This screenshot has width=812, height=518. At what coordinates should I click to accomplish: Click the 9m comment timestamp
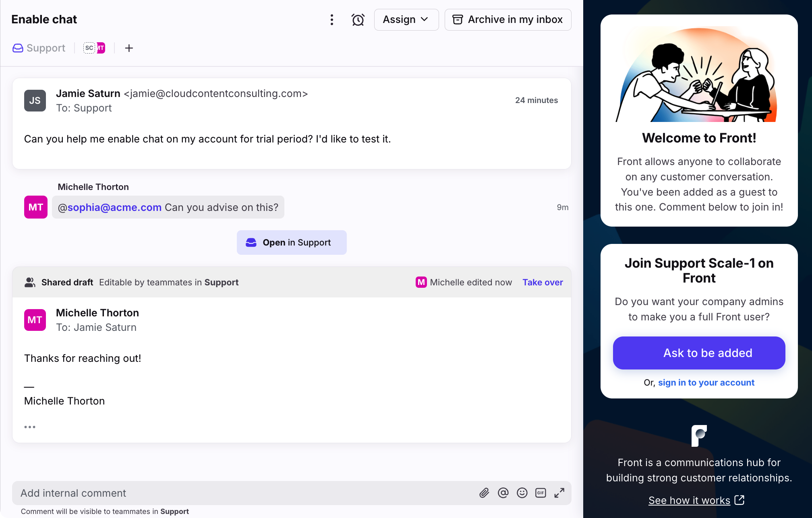(x=563, y=207)
